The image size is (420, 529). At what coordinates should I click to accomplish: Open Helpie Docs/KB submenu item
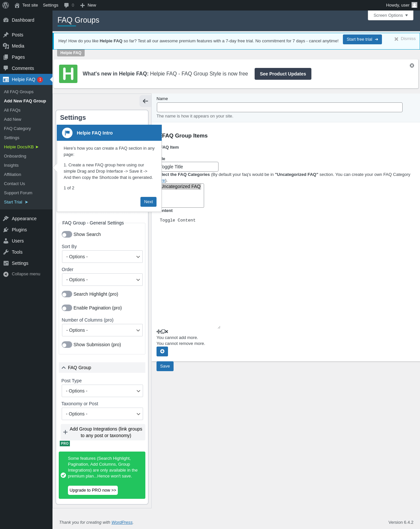point(21,147)
